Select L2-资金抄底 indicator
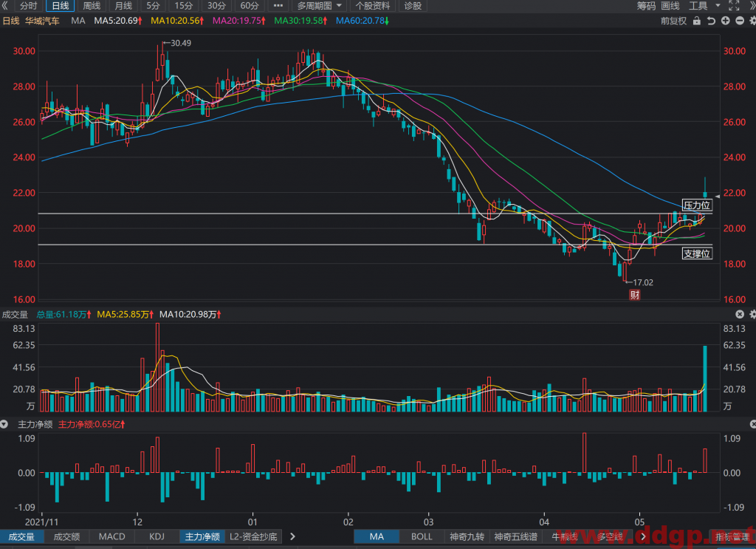 [x=254, y=536]
